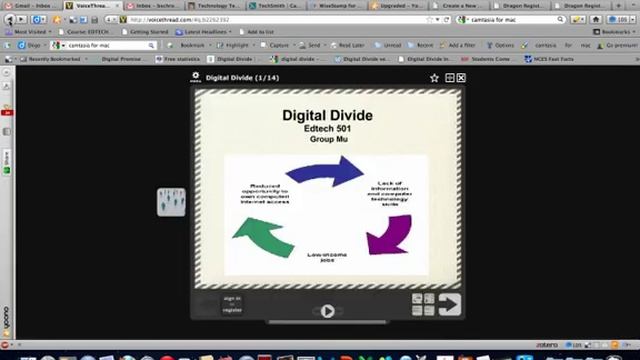
Task: Switch to the Gmail - Inbox tab
Action: coord(32,6)
